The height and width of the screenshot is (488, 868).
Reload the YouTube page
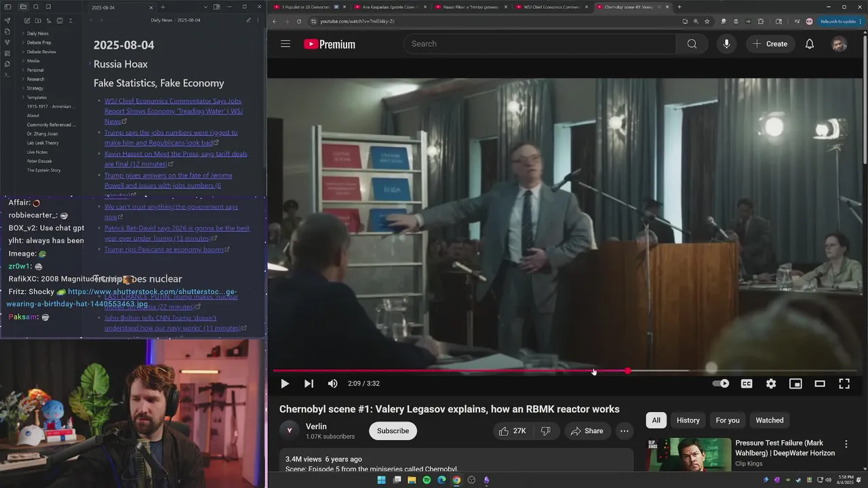(x=299, y=21)
